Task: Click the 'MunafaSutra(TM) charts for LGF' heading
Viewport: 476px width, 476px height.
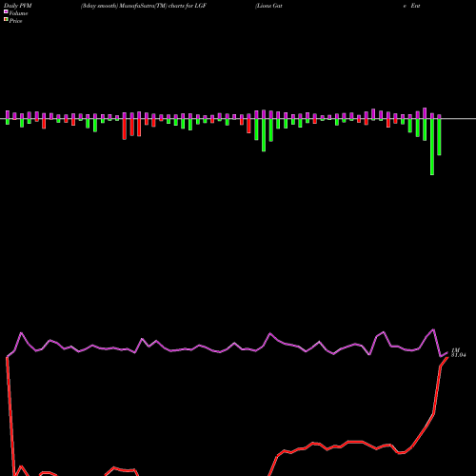Action: coord(163,6)
